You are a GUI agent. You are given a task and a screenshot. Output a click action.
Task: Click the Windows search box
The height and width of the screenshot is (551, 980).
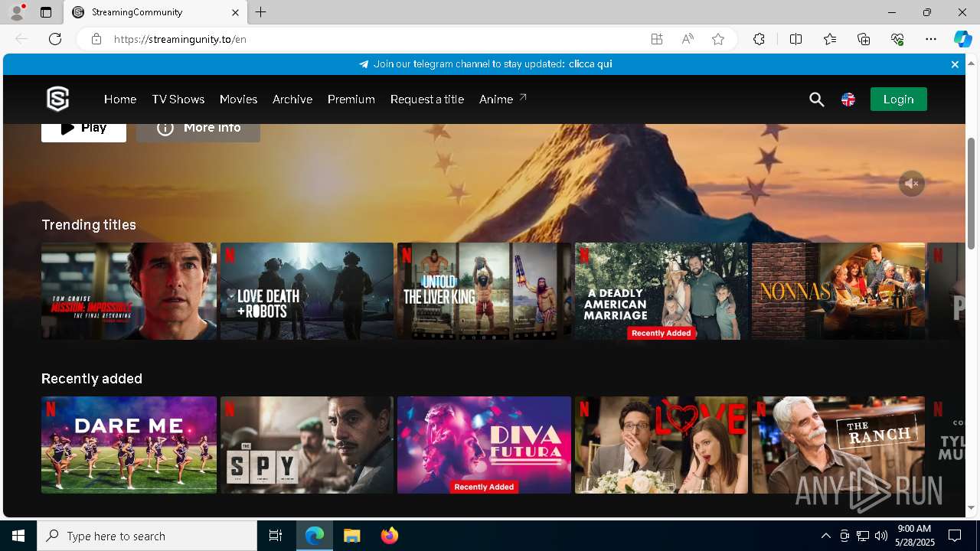[x=147, y=536]
